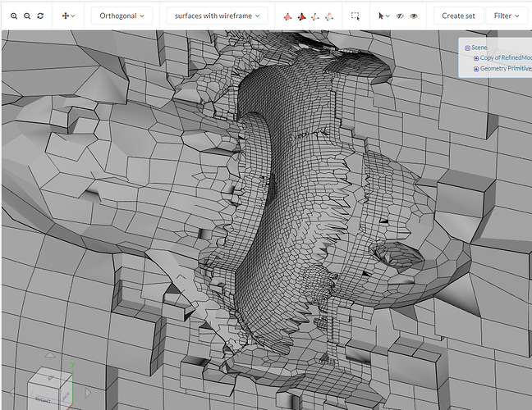Click the fourth clipping plane icon

329,16
